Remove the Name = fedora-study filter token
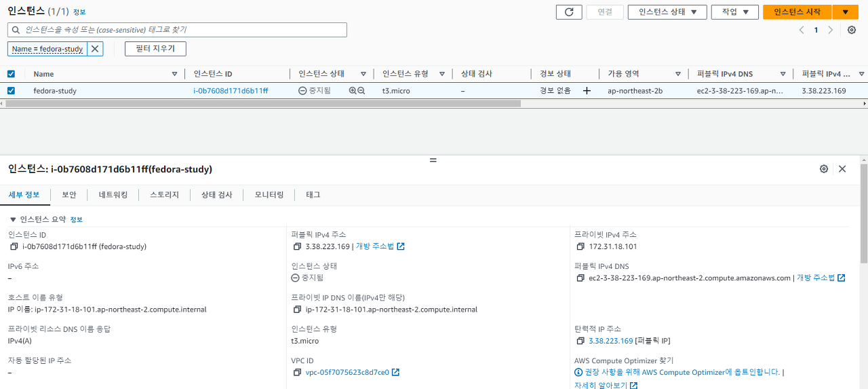The image size is (868, 389). coord(95,49)
